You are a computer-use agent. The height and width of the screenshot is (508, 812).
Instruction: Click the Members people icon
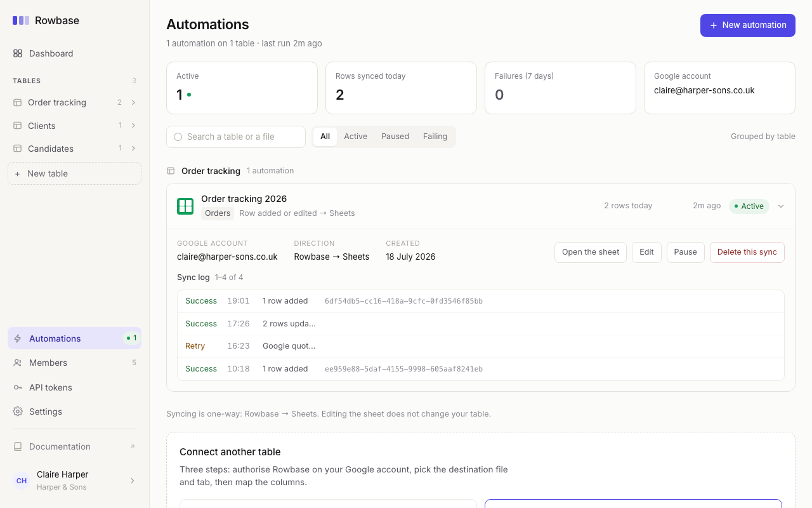coord(18,363)
